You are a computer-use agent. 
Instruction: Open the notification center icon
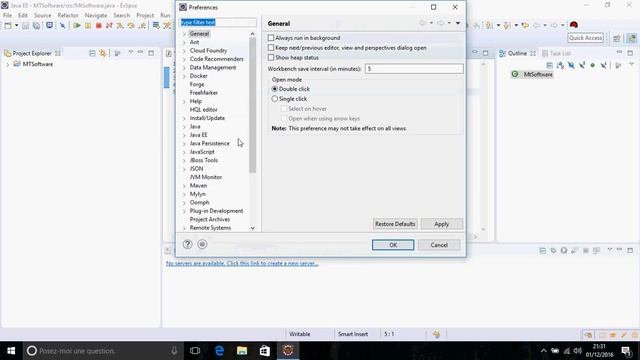coord(626,351)
